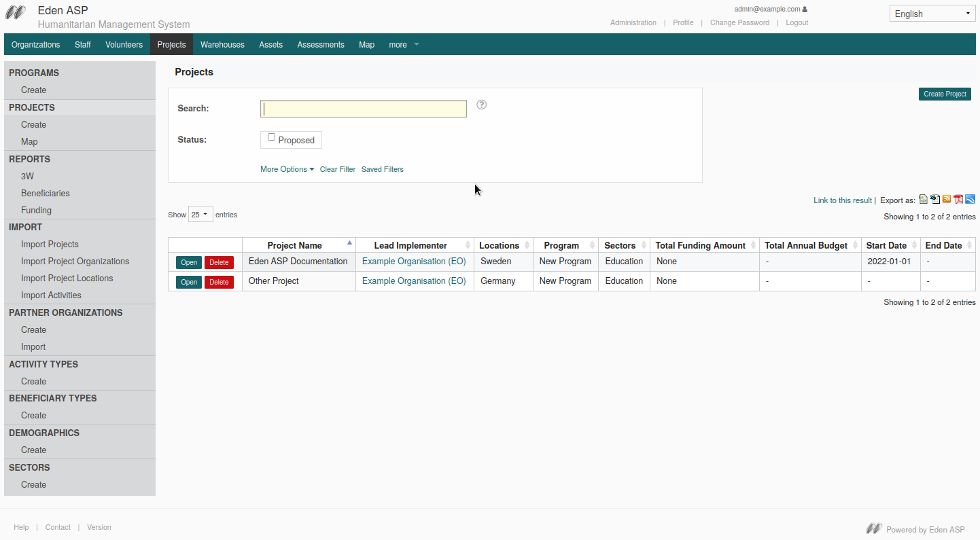This screenshot has height=540, width=980.
Task: Click the user icon beside admin@example.com
Action: click(805, 10)
